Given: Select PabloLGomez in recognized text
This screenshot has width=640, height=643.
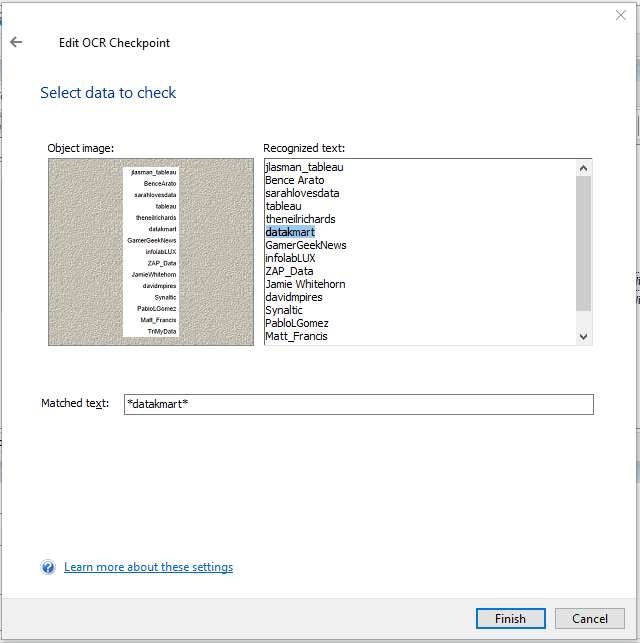Looking at the screenshot, I should click(297, 323).
